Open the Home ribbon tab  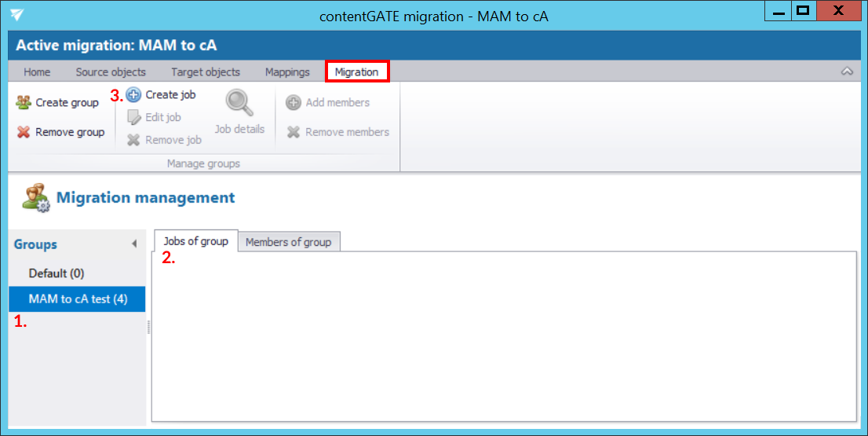tap(37, 72)
